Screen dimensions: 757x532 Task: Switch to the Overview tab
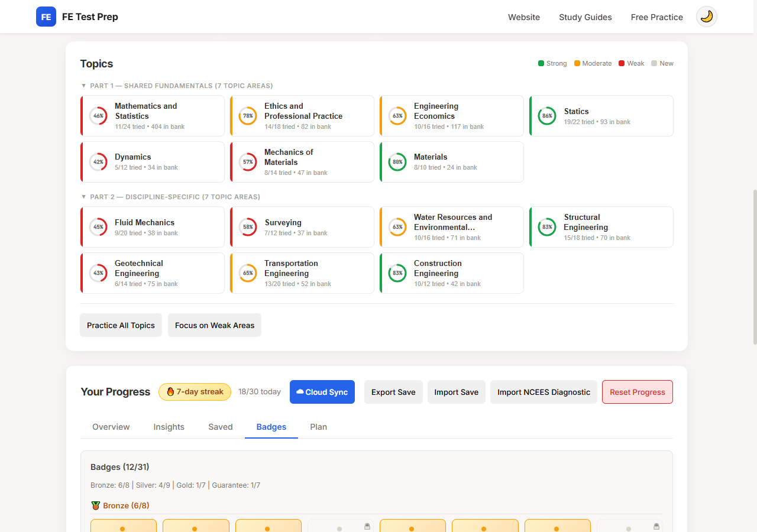point(111,427)
